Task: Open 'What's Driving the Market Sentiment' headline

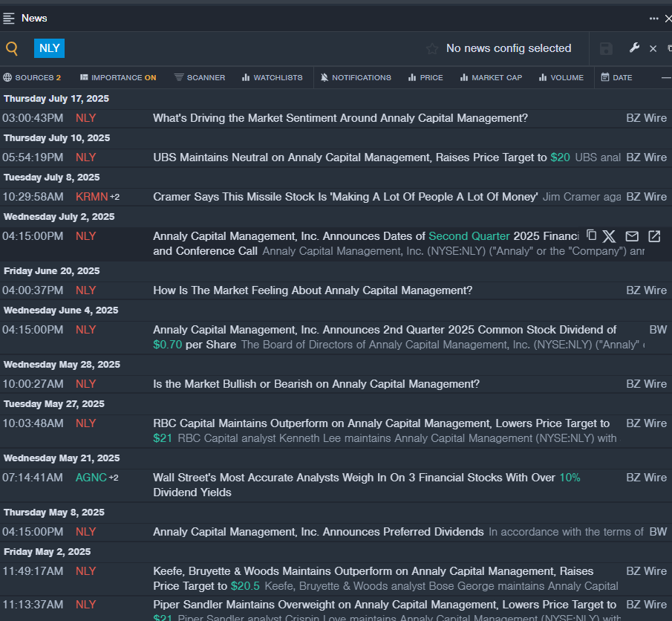Action: [x=340, y=118]
